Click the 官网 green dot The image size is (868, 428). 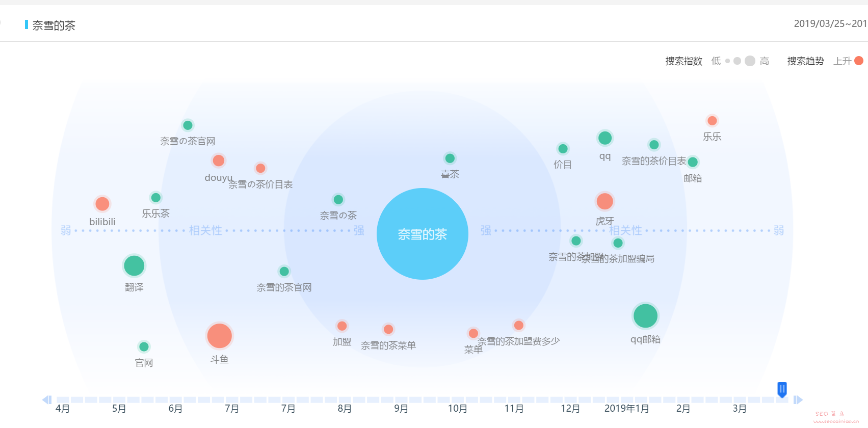pyautogui.click(x=144, y=347)
